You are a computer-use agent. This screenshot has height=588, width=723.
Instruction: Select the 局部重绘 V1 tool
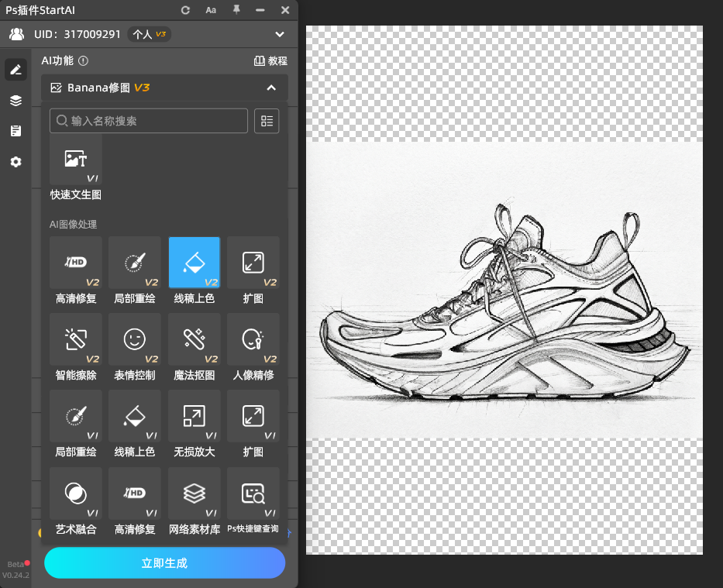(x=76, y=425)
